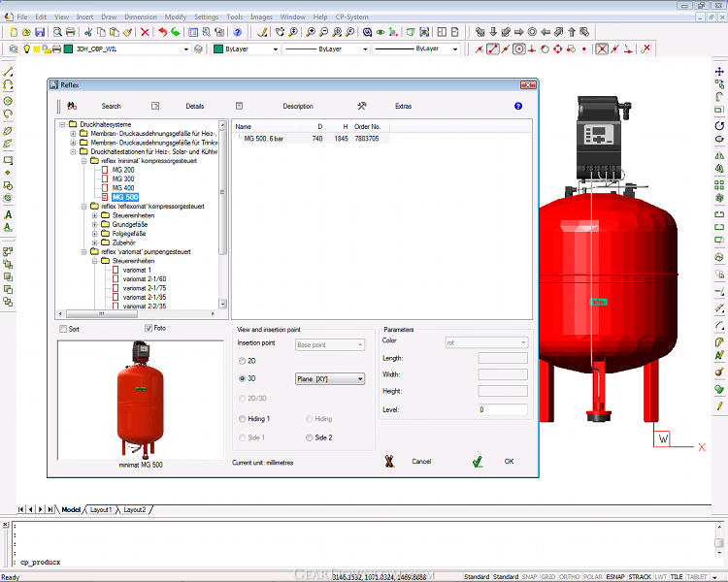Open the Modify menu
This screenshot has height=582, width=728.
[x=176, y=16]
